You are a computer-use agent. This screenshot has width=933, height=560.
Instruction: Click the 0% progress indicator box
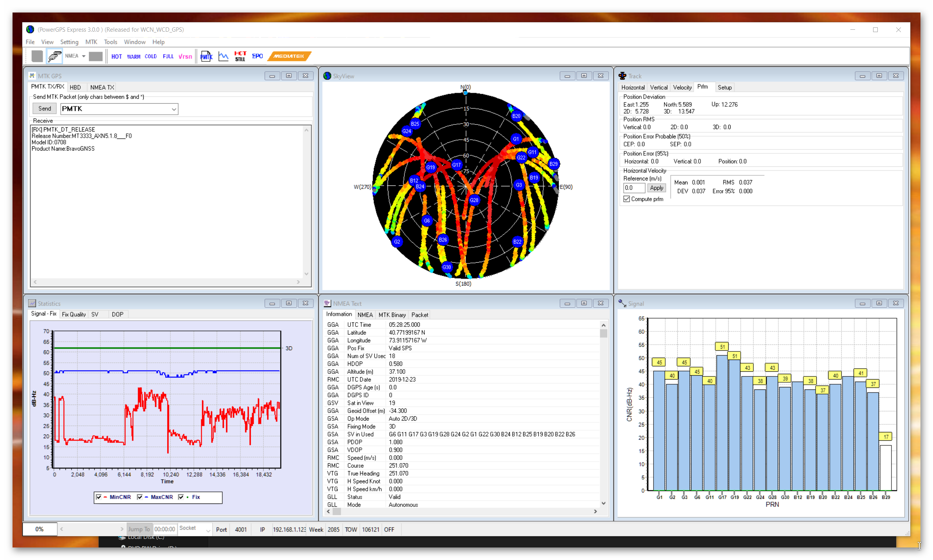(40, 529)
